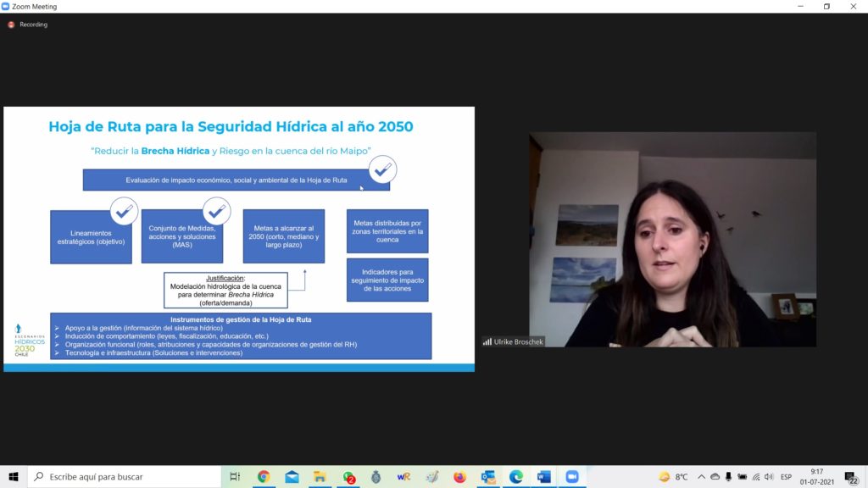Click the Zoom app icon in taskbar

pos(571,477)
